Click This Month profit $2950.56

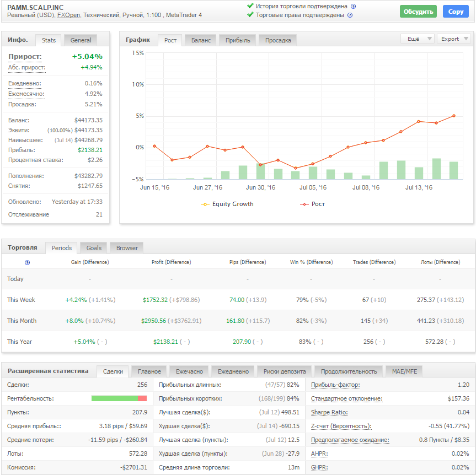(153, 321)
